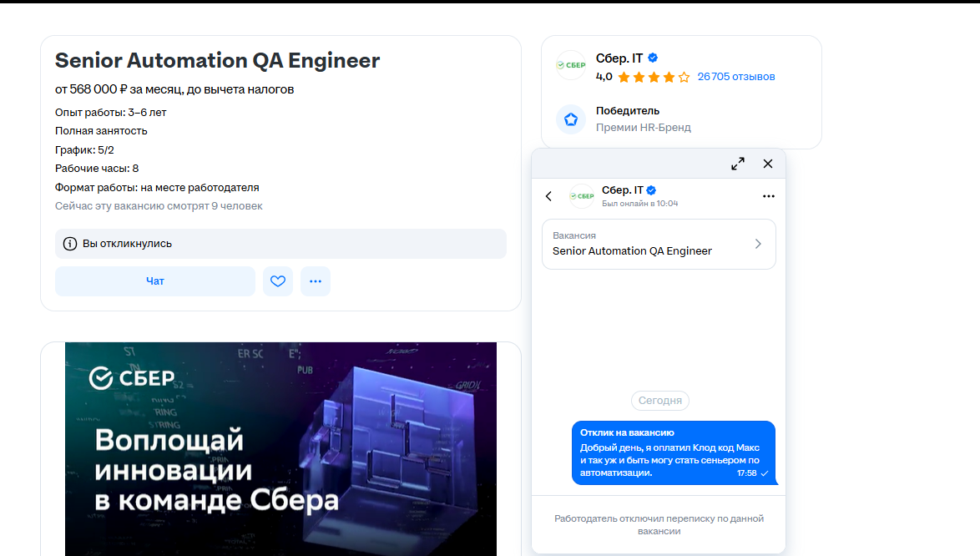Open Сбер. IT company name in the card
The image size is (980, 556).
(x=619, y=58)
